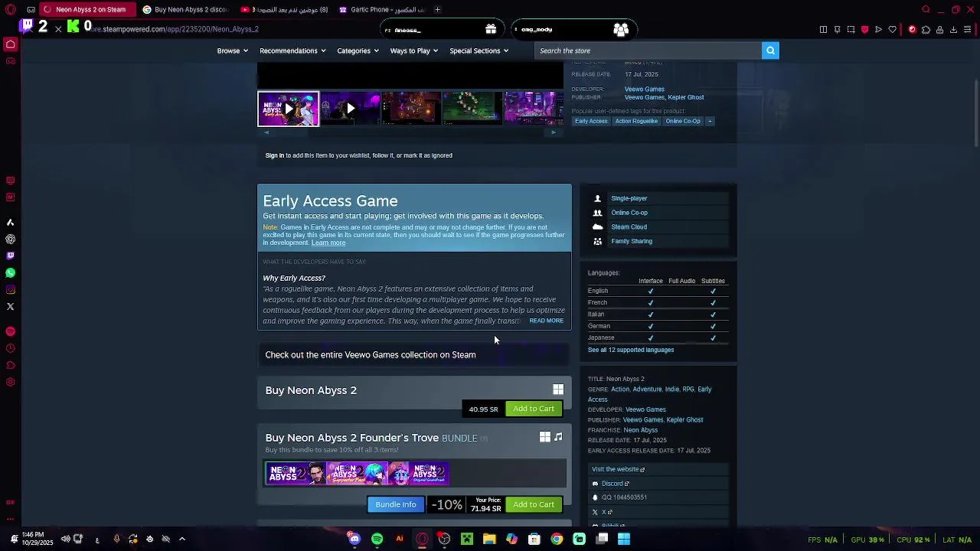See all 12 supported languages
980x551 pixels.
(631, 350)
